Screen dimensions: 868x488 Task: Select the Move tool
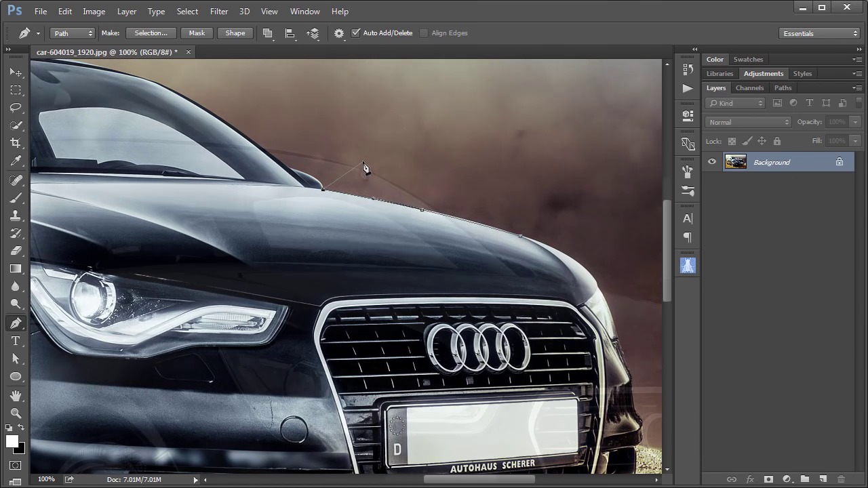tap(16, 73)
